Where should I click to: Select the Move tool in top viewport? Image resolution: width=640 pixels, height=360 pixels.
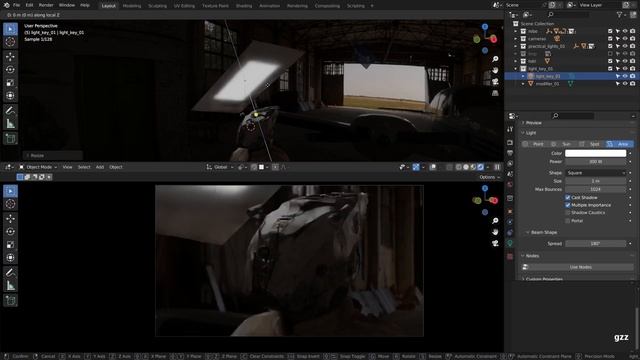pyautogui.click(x=11, y=57)
